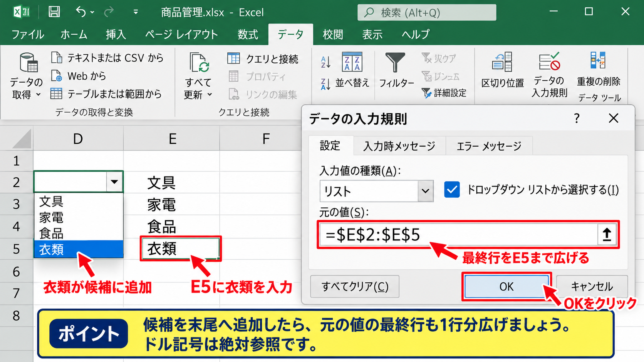The image size is (644, 362).
Task: Select 家電 in the dropdown list
Action: click(79, 217)
